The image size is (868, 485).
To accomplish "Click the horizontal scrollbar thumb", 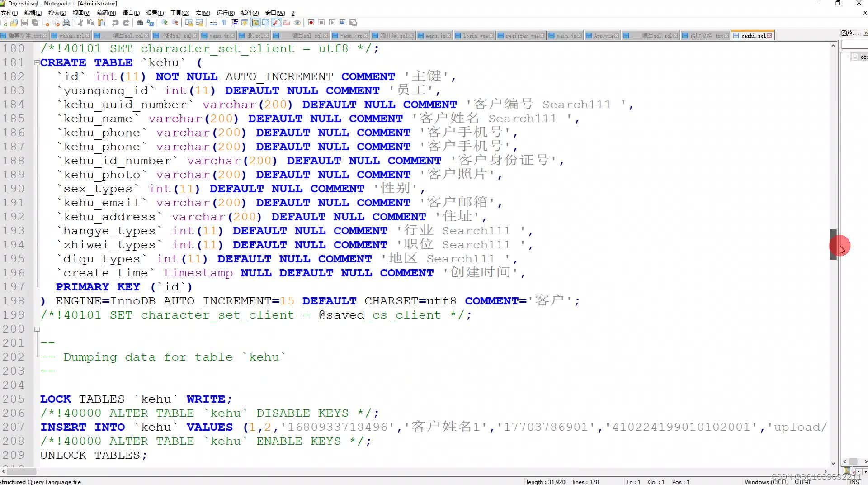I will pyautogui.click(x=21, y=471).
